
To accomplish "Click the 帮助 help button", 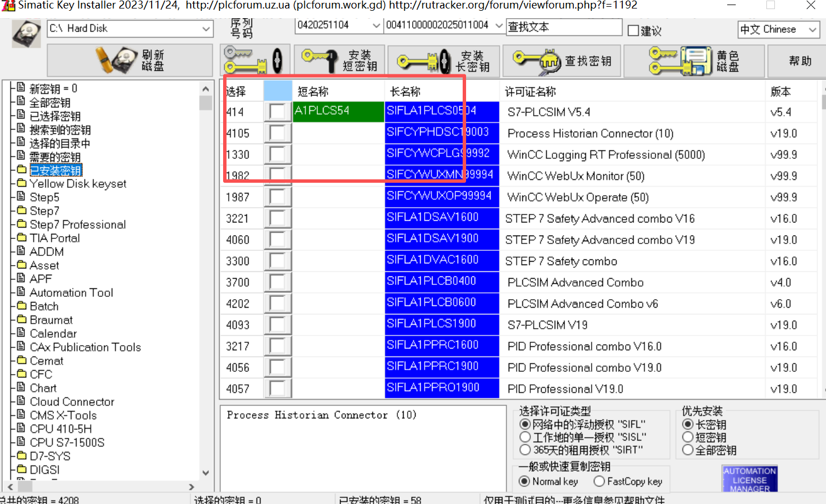I will point(800,61).
